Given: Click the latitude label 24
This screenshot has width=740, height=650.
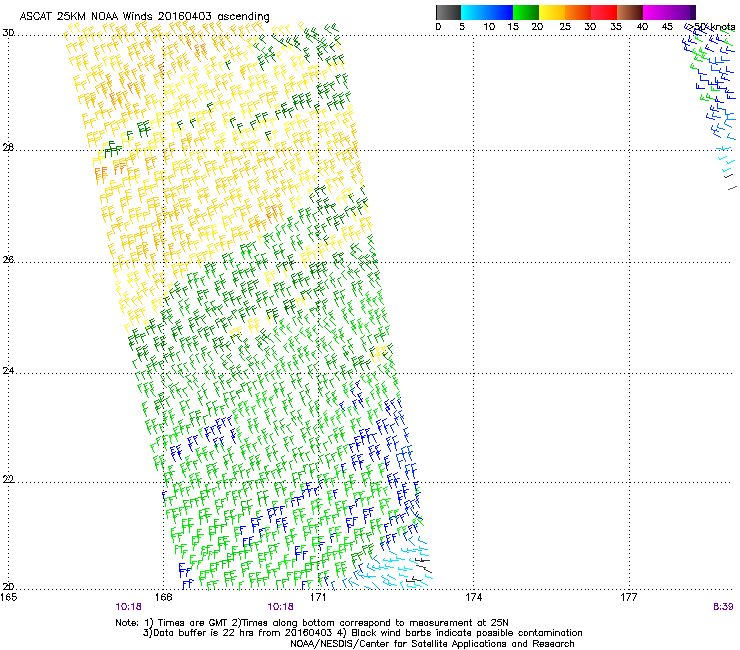Looking at the screenshot, I should tap(8, 371).
